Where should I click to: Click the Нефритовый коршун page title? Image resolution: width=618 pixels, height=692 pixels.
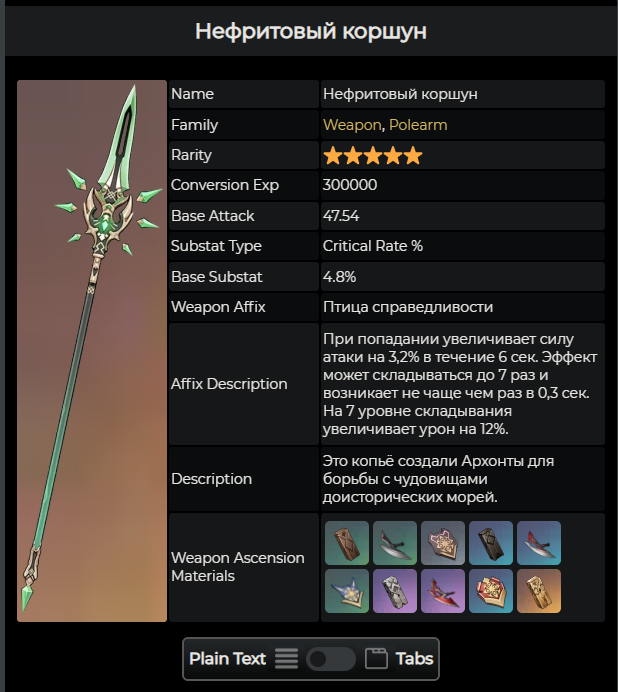coord(311,31)
